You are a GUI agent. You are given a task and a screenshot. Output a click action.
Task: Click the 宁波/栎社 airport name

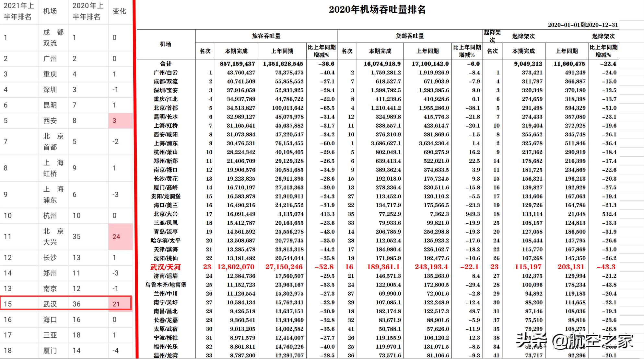point(166,338)
